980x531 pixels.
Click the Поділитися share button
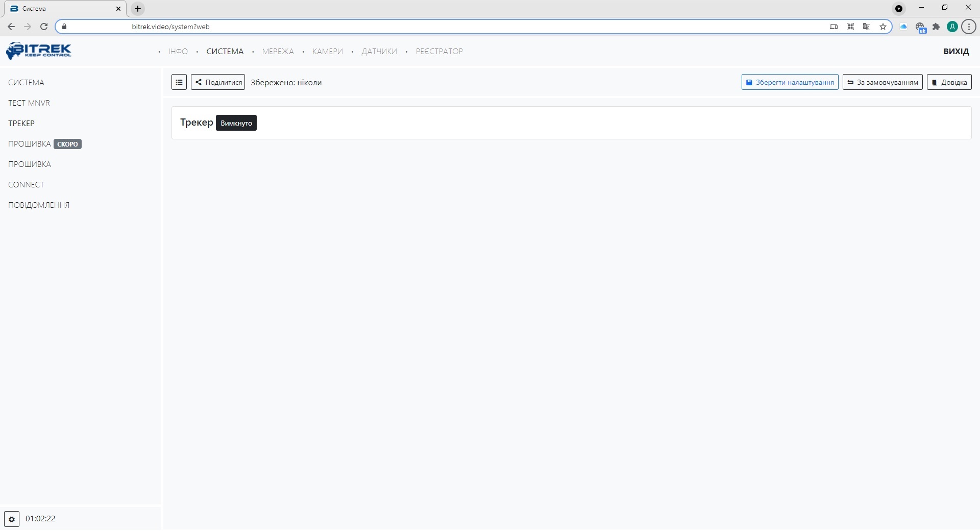point(218,82)
